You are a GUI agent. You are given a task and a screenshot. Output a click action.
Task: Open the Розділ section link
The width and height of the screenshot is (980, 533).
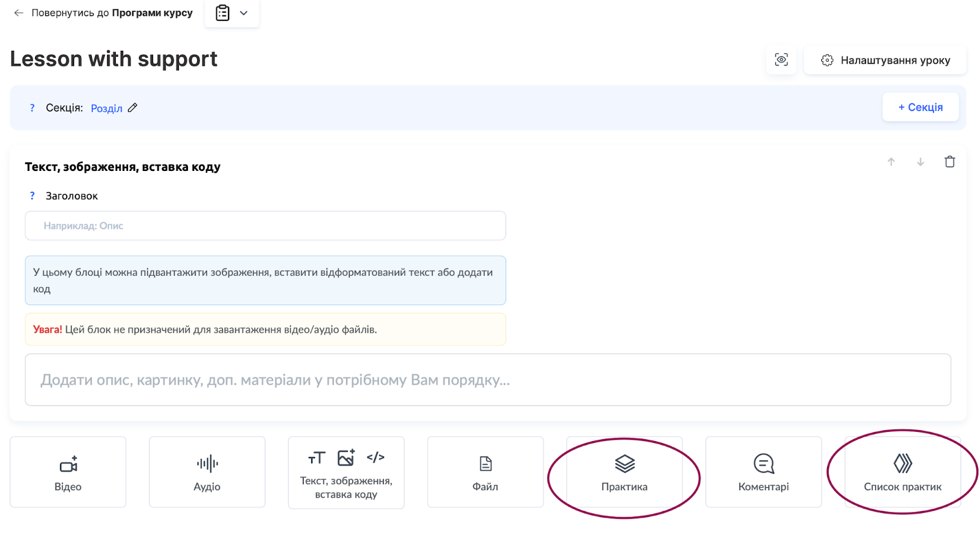click(x=107, y=108)
